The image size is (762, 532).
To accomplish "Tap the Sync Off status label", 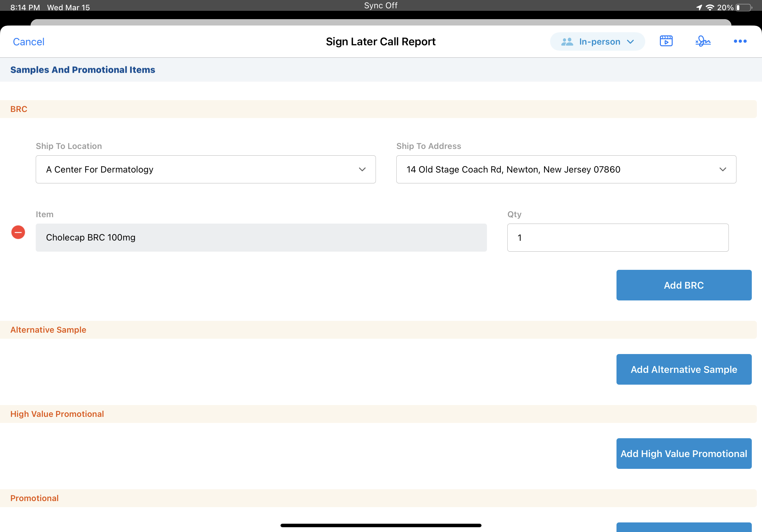I will 380,6.
